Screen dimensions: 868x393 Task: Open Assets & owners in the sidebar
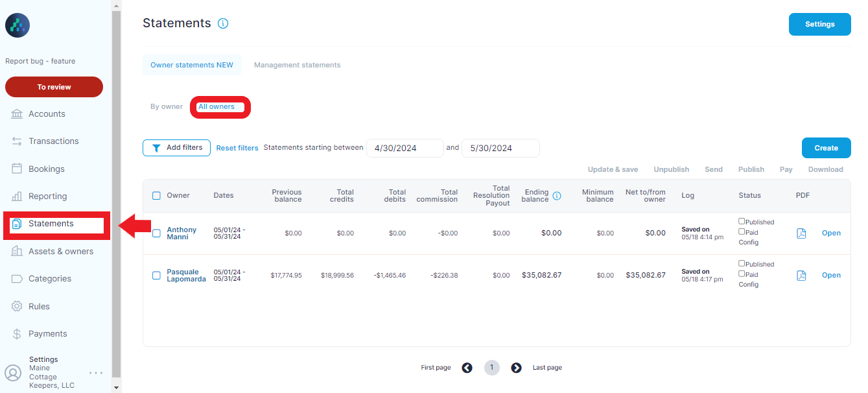[x=61, y=251]
